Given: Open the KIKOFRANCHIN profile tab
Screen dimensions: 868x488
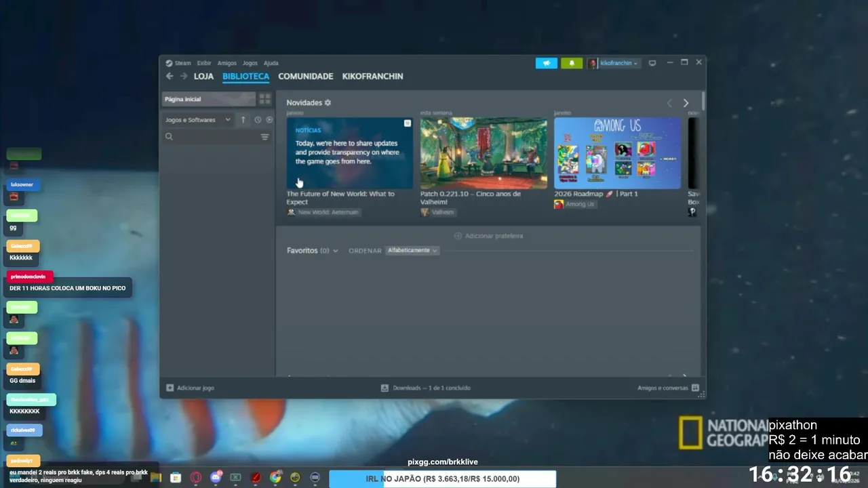Looking at the screenshot, I should click(x=373, y=77).
